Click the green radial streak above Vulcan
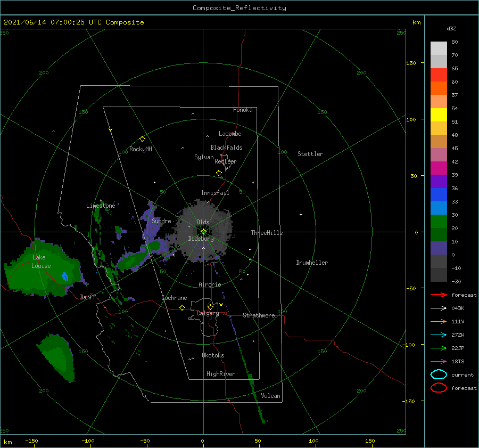 click(x=251, y=382)
